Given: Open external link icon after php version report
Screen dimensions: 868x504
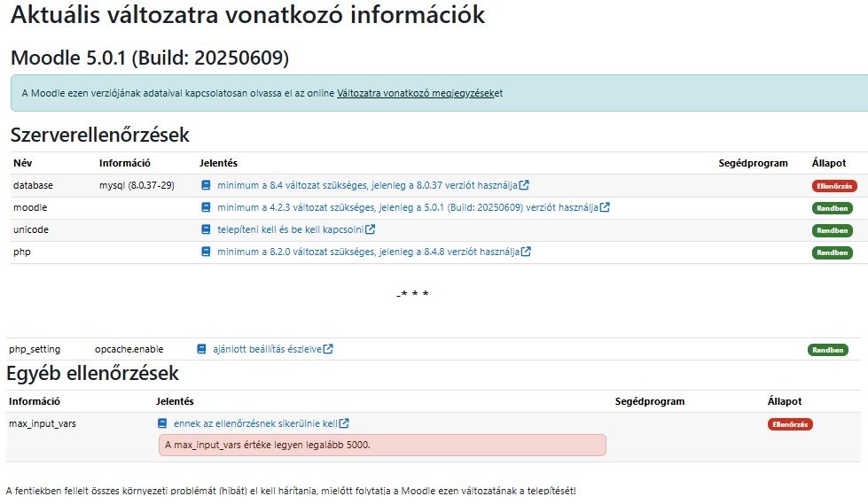Looking at the screenshot, I should tap(527, 252).
